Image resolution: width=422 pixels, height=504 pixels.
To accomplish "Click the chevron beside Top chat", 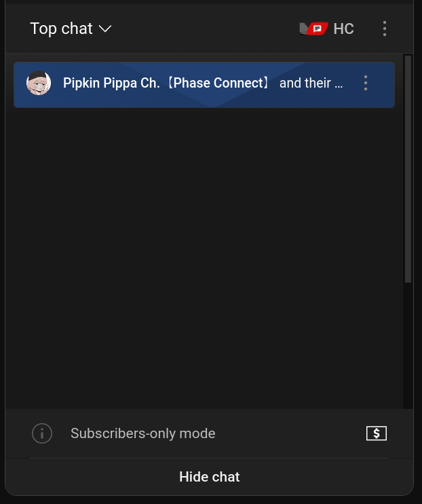I will click(104, 29).
